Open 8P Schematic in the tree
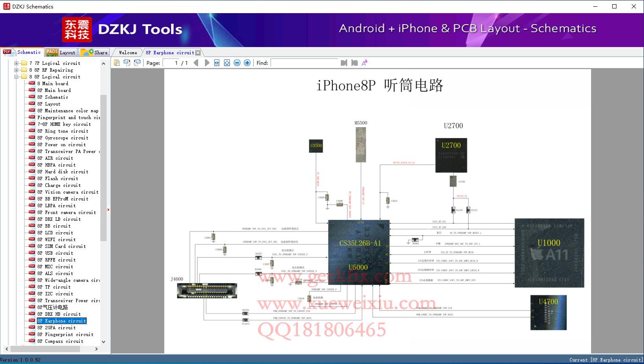This screenshot has height=364, width=644. (x=53, y=97)
